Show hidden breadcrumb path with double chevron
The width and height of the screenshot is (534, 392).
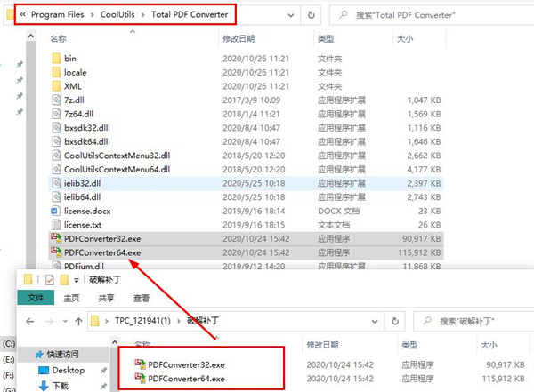22,14
